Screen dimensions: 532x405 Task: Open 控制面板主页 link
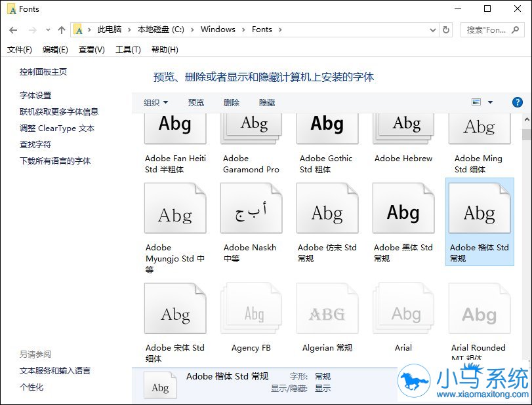pyautogui.click(x=43, y=72)
